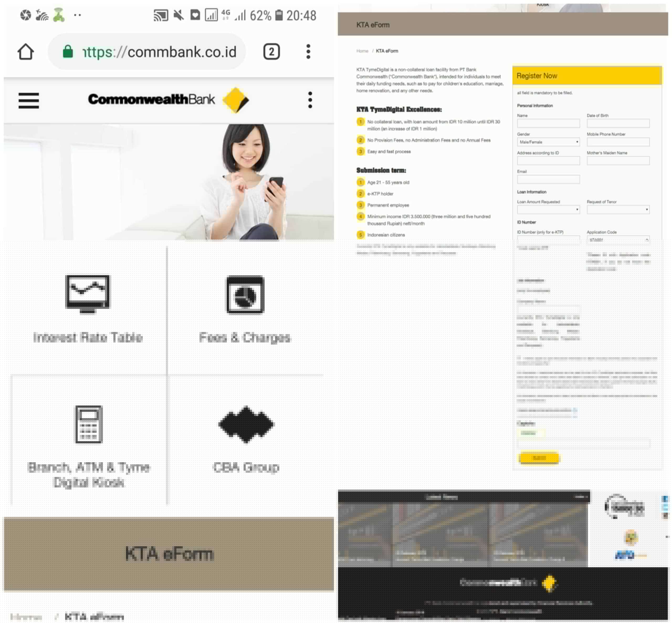Open the browser three-dot overflow menu
This screenshot has height=624, width=672.
pyautogui.click(x=308, y=51)
